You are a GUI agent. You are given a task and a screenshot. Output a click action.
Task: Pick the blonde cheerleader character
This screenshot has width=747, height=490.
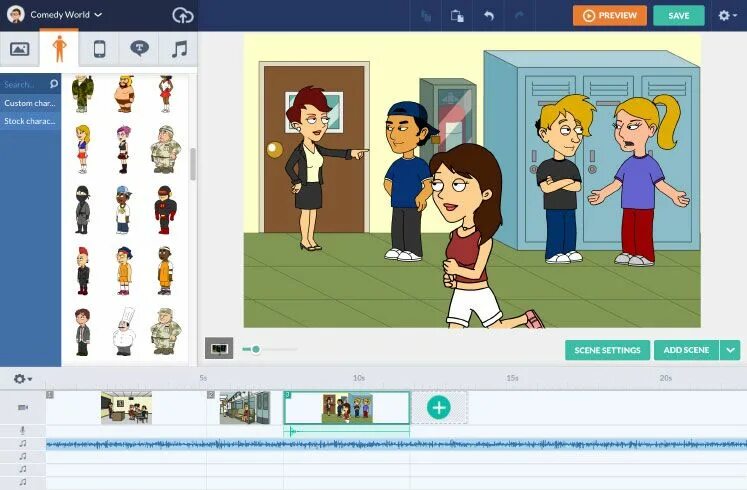point(82,149)
